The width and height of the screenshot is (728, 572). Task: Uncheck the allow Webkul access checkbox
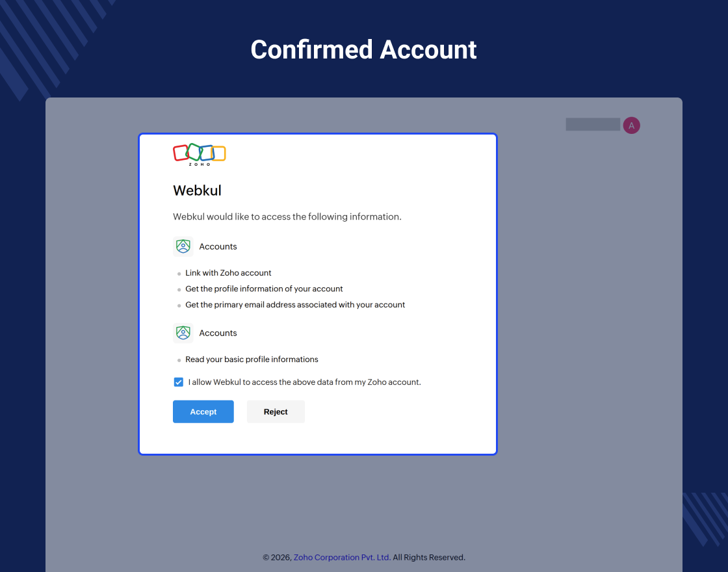pyautogui.click(x=178, y=382)
